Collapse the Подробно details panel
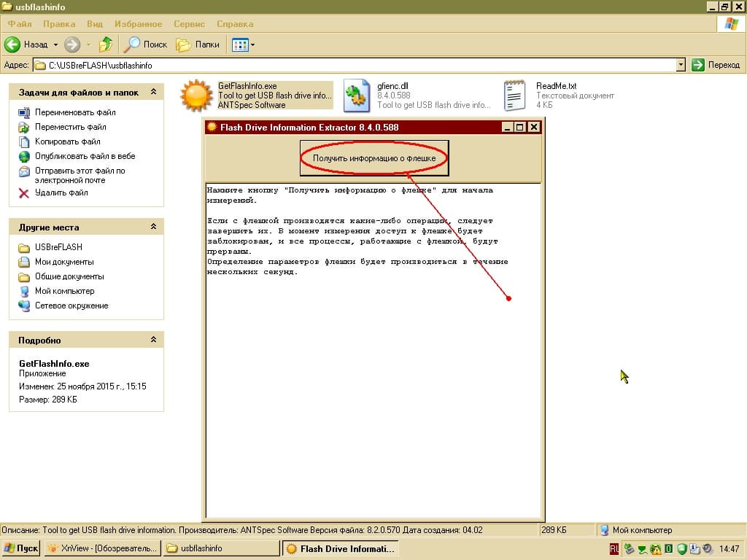The image size is (747, 560). [x=153, y=340]
